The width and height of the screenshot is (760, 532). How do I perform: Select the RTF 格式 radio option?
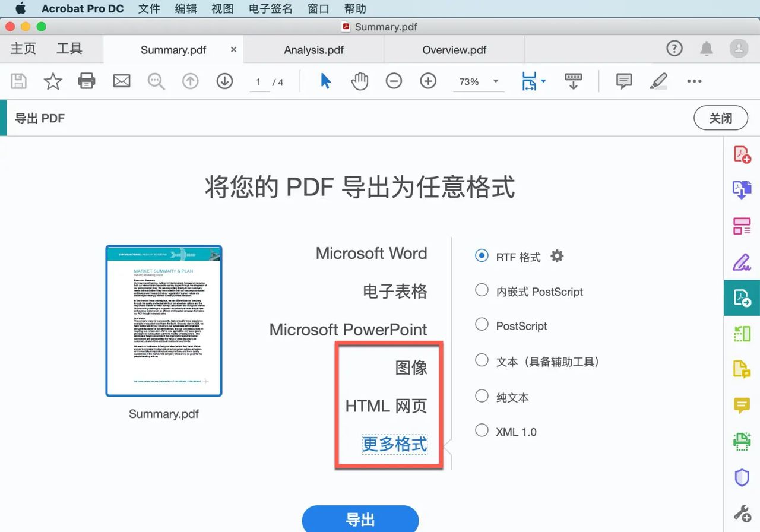point(482,256)
